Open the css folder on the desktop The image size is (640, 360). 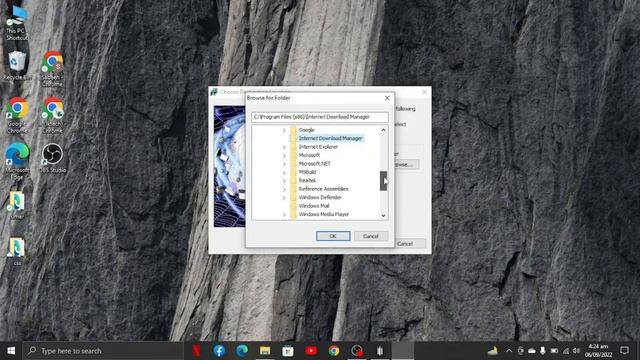click(x=17, y=251)
